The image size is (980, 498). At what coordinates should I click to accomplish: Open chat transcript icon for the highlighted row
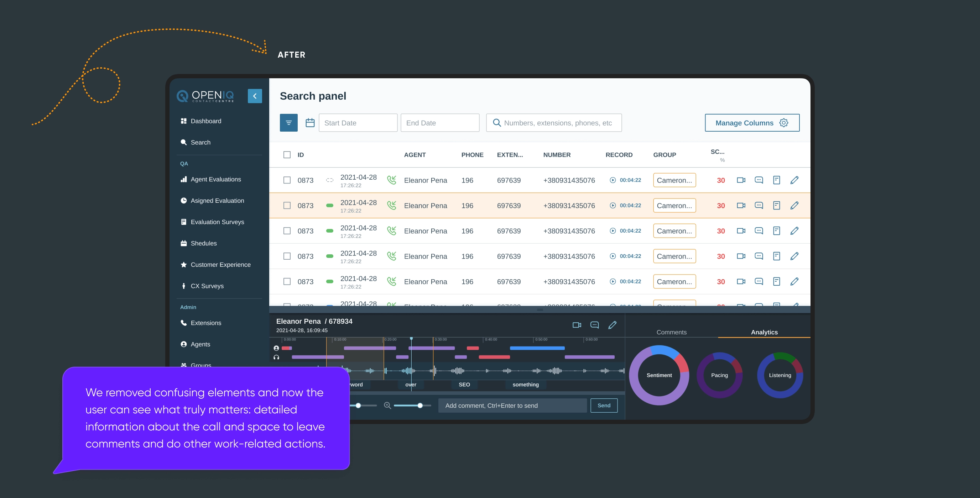759,205
